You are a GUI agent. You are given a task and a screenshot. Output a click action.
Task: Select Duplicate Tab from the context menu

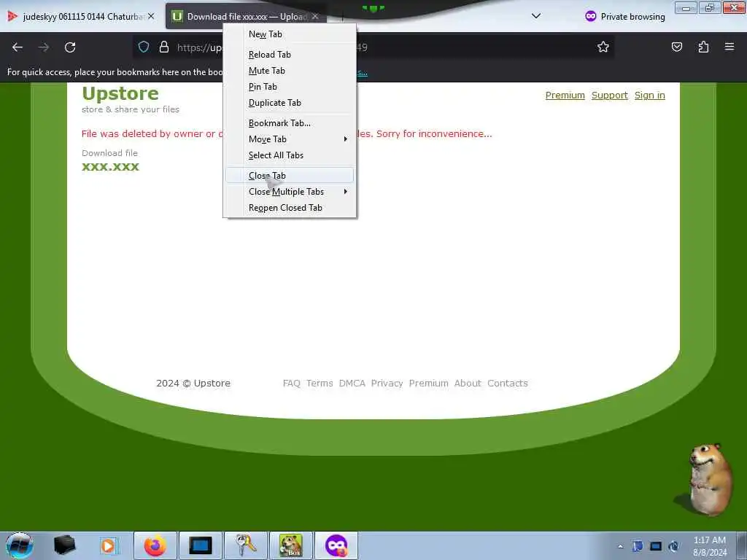pyautogui.click(x=290, y=103)
